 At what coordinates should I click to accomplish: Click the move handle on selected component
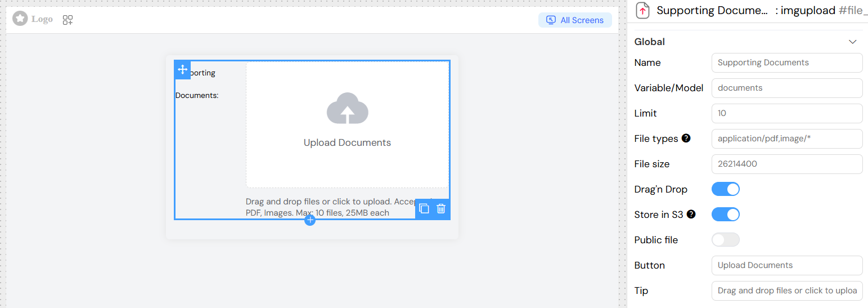(182, 69)
